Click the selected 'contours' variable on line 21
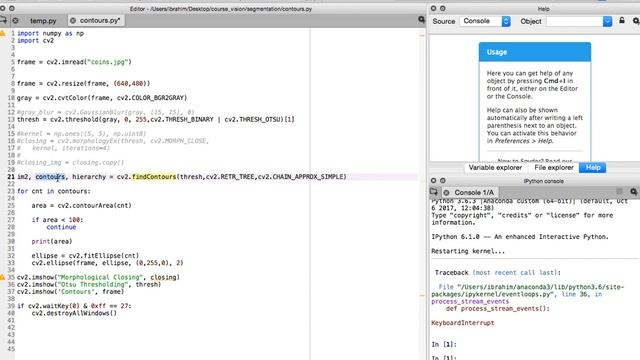 [x=50, y=177]
